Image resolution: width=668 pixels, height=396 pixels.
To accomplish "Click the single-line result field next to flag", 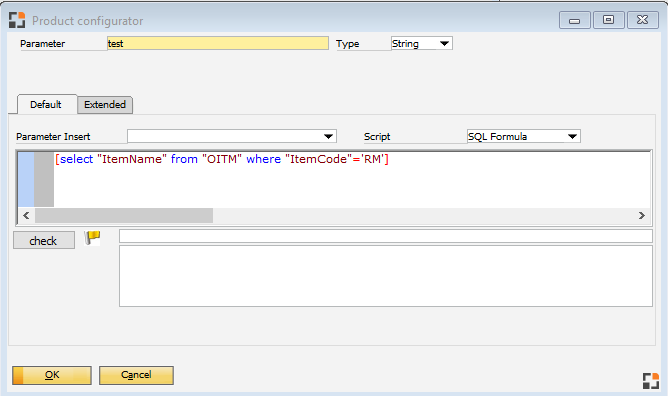I will tap(386, 236).
